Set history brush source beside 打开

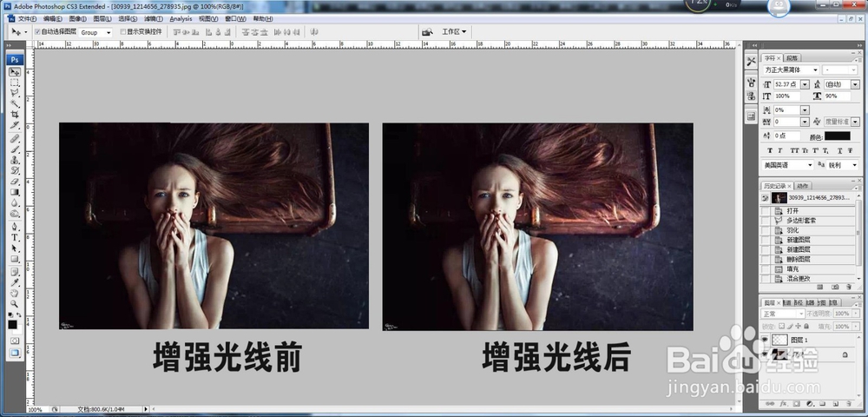point(765,211)
